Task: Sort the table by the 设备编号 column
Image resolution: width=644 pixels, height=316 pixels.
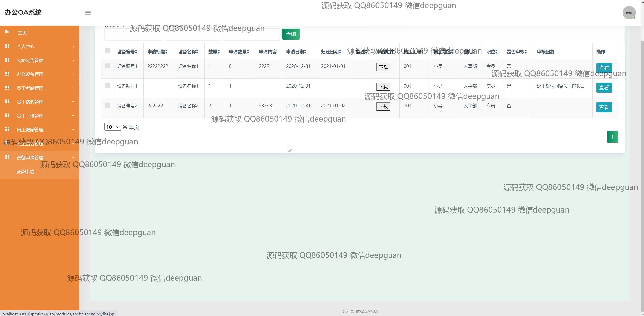Action: [127, 52]
